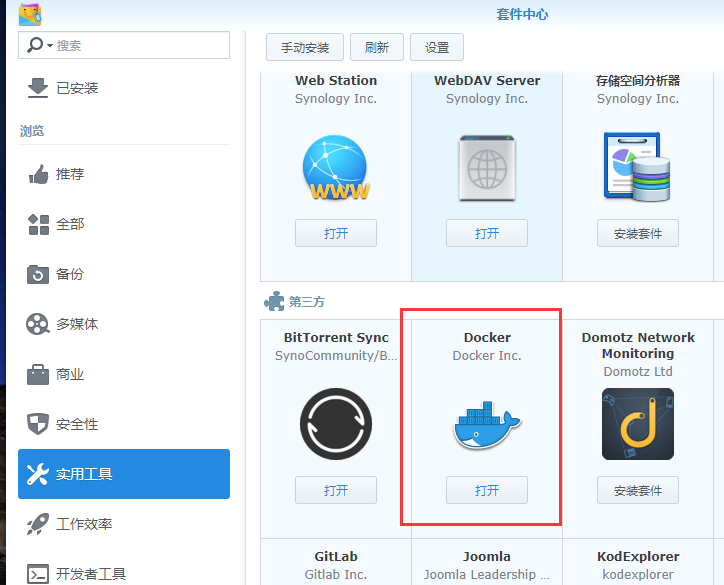Click the 实用工具 wrench icon
724x585 pixels.
pos(37,474)
